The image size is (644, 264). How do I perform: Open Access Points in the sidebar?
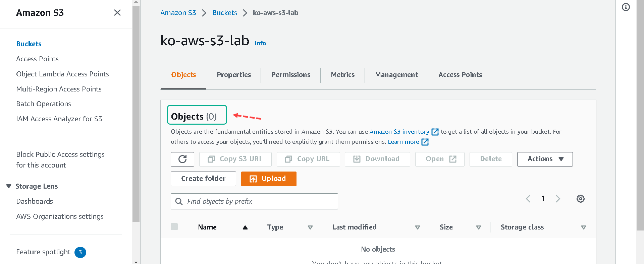37,59
